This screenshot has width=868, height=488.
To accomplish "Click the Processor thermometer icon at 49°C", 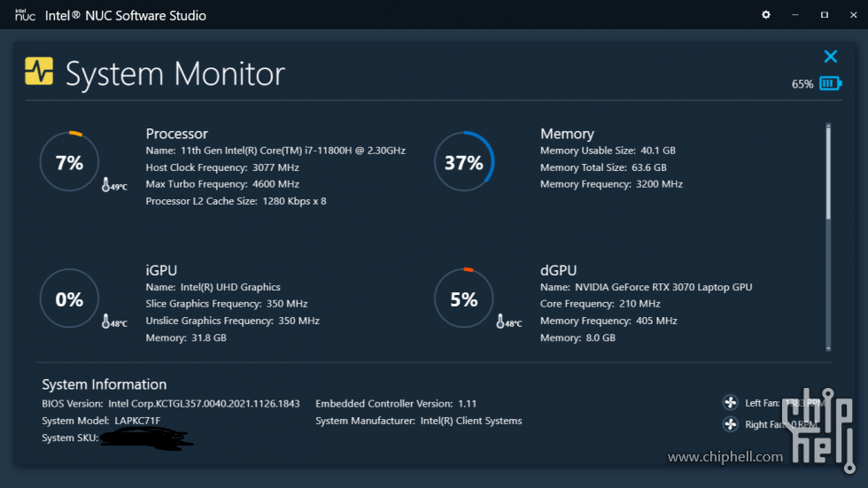I will (x=105, y=185).
